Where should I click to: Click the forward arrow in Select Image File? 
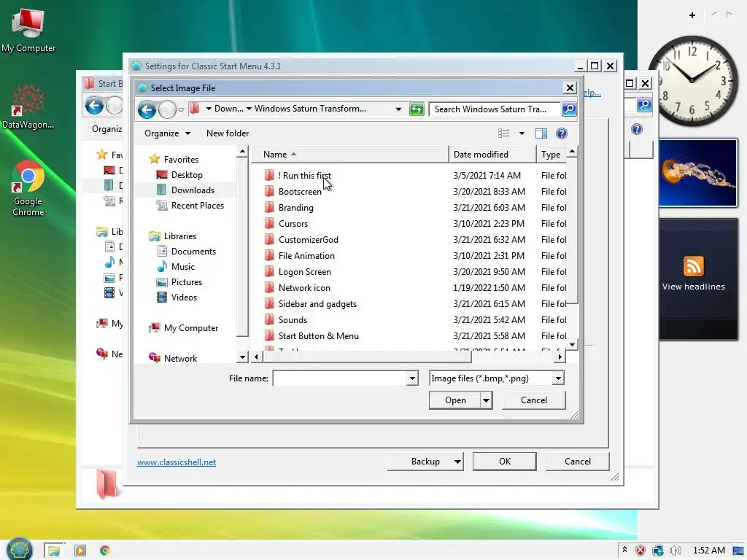point(167,110)
